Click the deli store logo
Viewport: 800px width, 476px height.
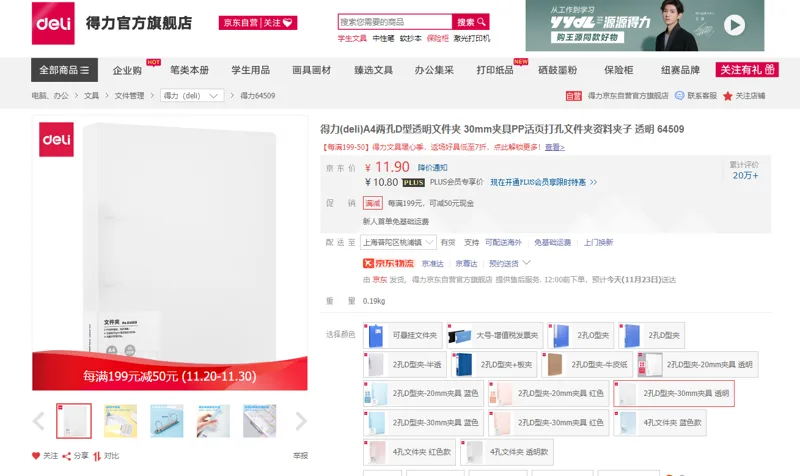point(53,23)
